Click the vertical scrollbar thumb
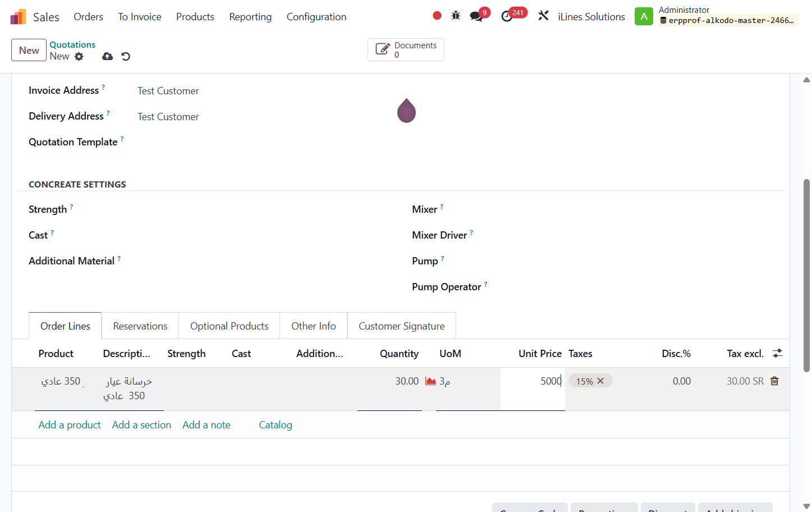The image size is (812, 512). 806,275
